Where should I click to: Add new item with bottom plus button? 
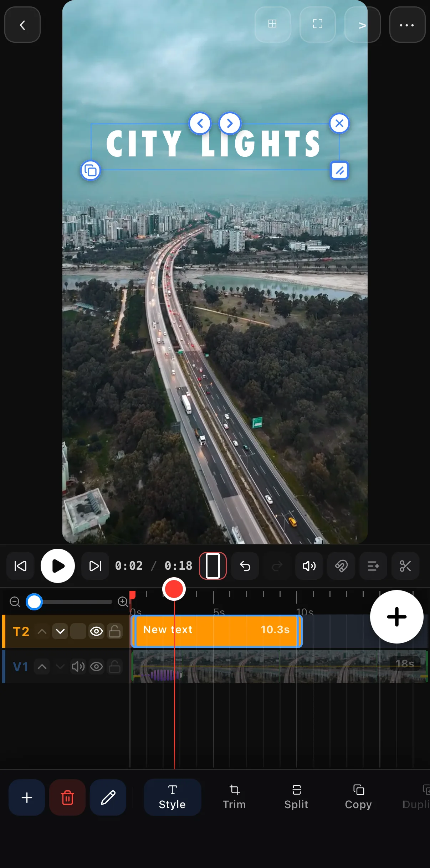pyautogui.click(x=27, y=797)
